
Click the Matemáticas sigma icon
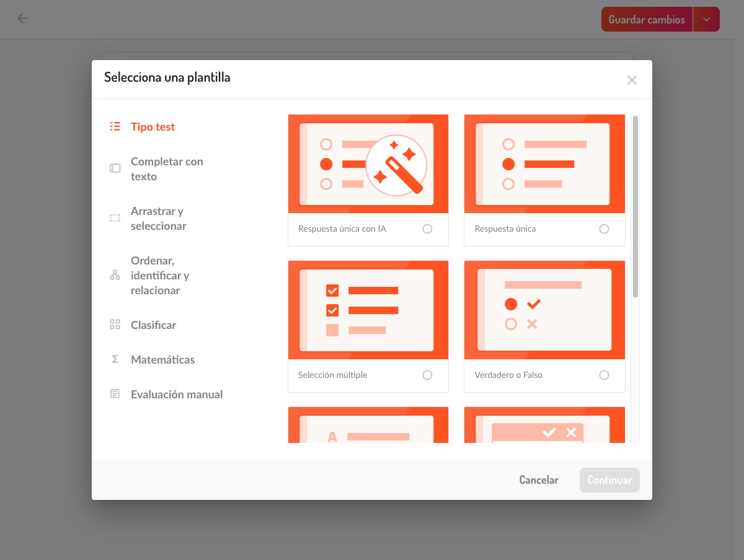tap(115, 359)
